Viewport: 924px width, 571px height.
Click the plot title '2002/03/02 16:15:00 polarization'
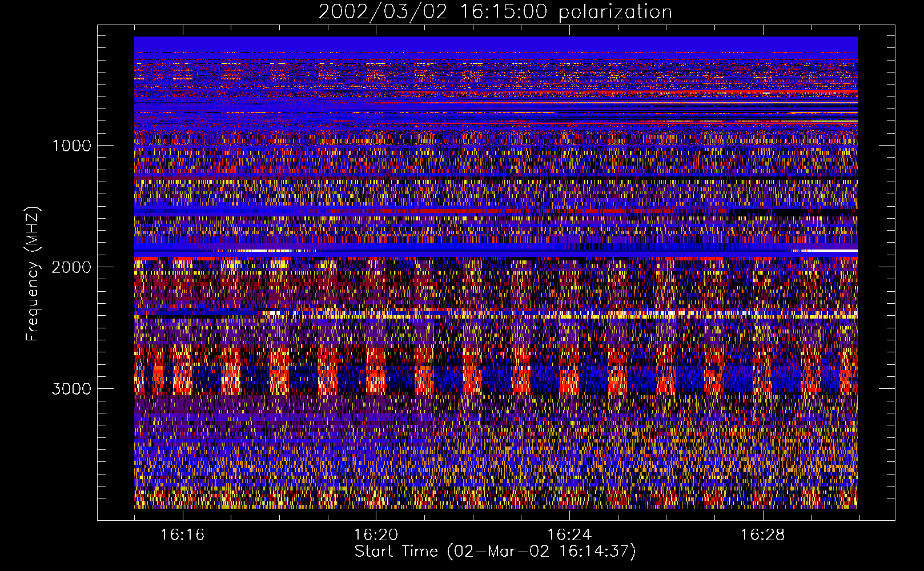click(x=495, y=12)
